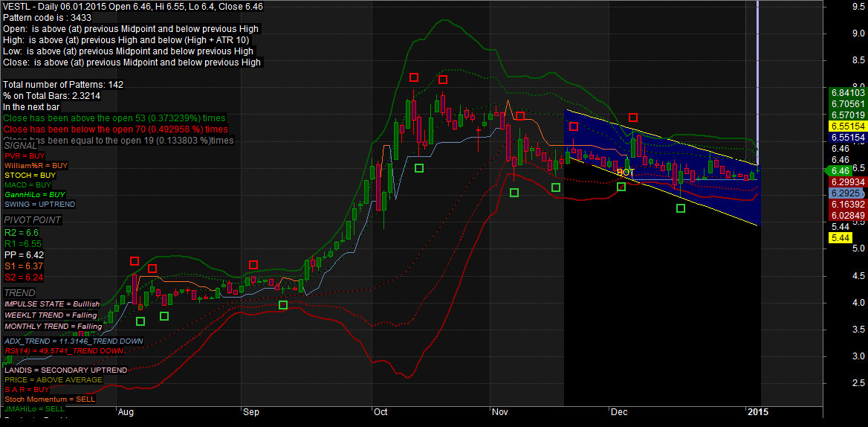
Task: Click the red square marker above the December spike
Action: [x=633, y=117]
